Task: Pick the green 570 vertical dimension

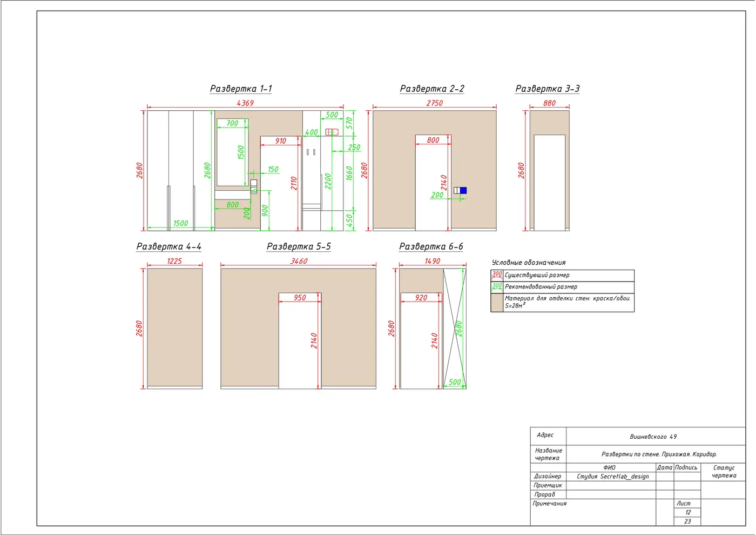Action: pos(349,123)
